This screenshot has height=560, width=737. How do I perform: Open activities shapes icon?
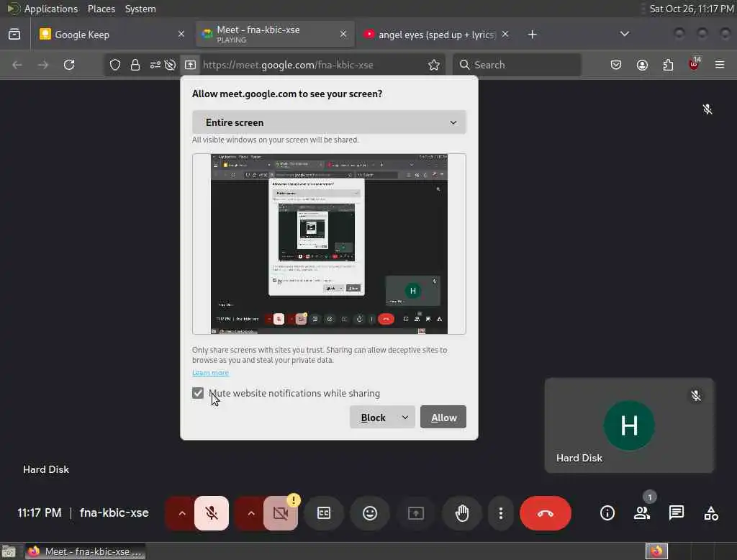point(711,513)
